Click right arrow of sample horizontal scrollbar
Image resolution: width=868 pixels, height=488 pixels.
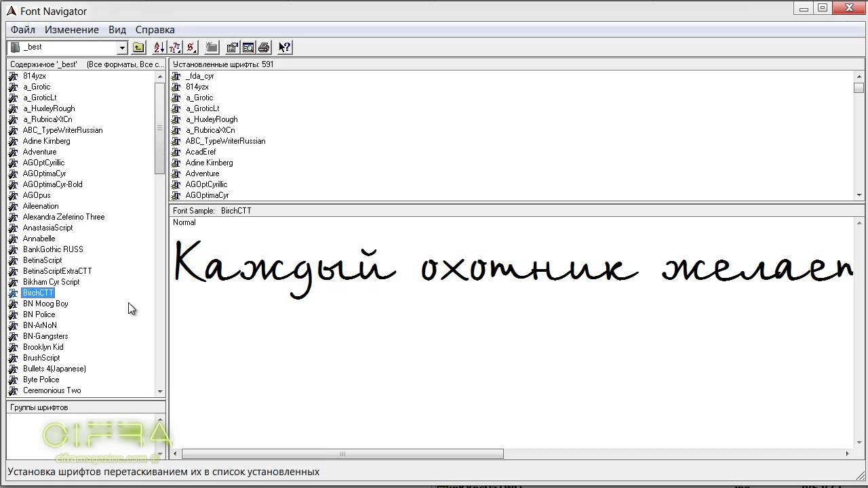tap(848, 453)
